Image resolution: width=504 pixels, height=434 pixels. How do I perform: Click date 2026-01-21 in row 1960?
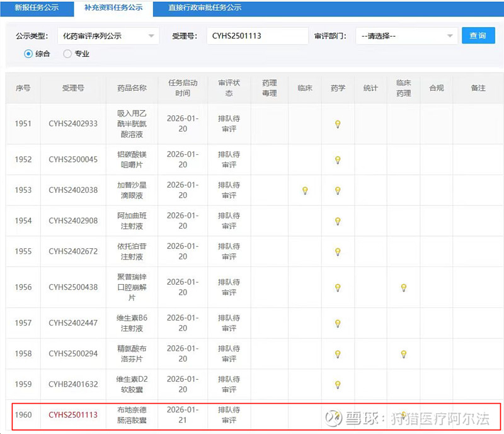[183, 415]
